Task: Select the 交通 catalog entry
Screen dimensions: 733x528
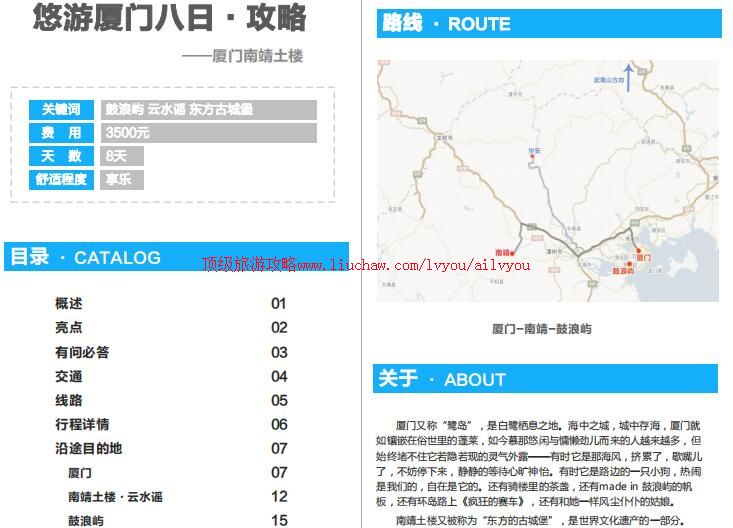Action: tap(69, 376)
